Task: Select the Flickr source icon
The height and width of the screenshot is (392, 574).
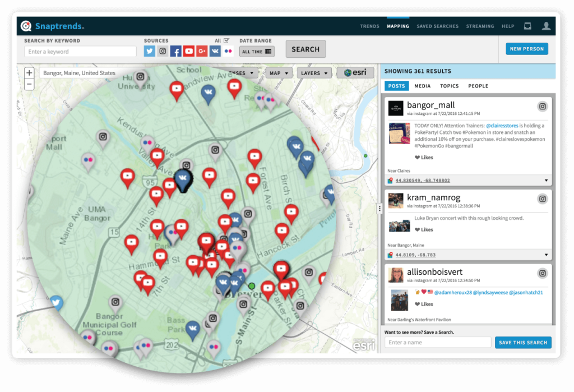Action: pyautogui.click(x=228, y=51)
